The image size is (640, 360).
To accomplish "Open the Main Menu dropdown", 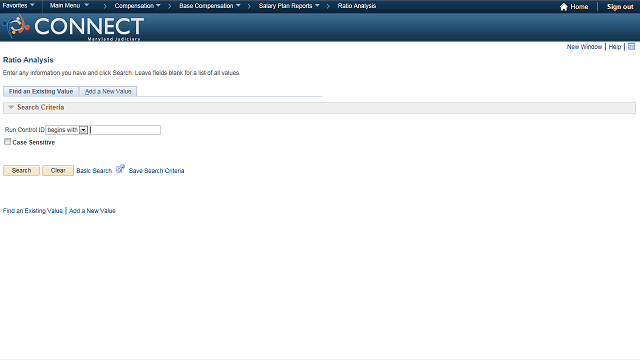I will coord(69,6).
